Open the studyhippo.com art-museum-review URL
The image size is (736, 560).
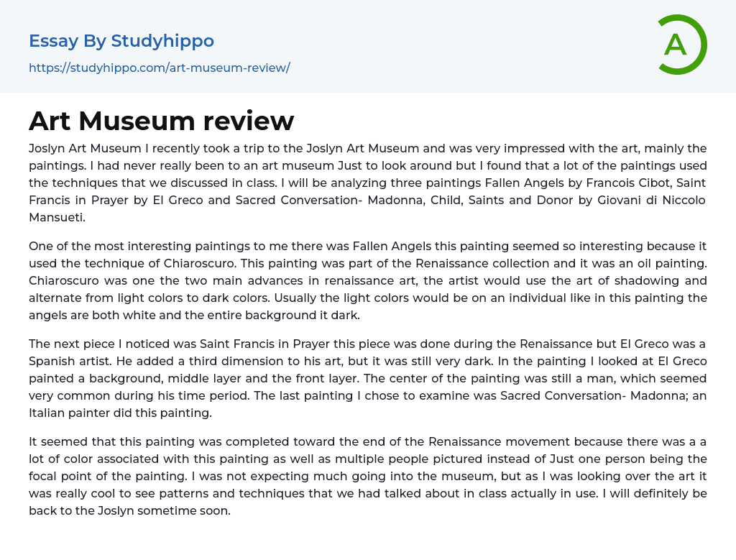(159, 68)
